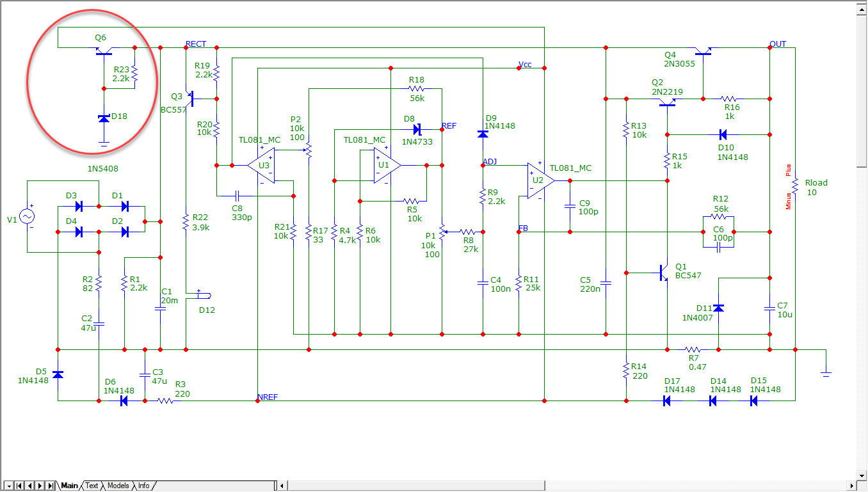Open the page list dropdown arrow

coord(8,486)
